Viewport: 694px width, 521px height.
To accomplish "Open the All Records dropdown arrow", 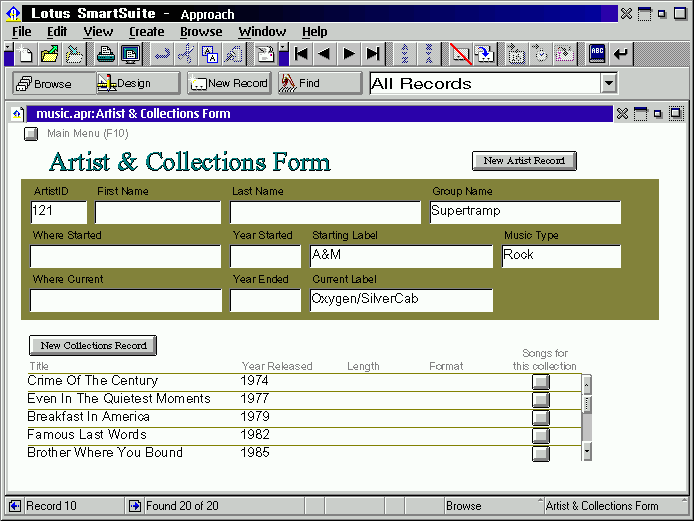I will [609, 83].
